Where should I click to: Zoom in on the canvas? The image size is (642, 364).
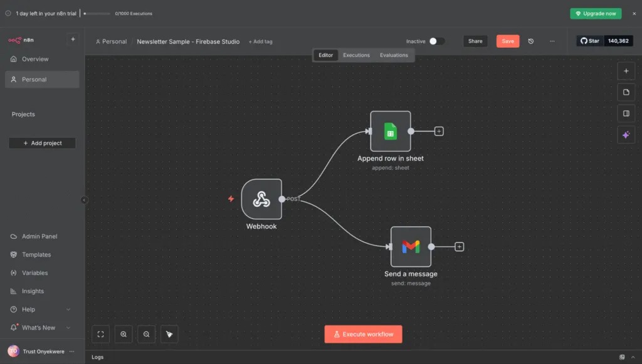(124, 335)
